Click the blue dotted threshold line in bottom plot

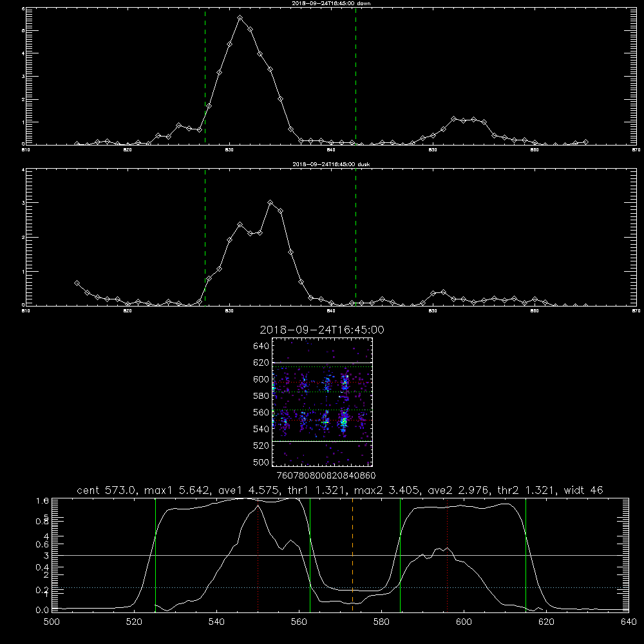click(340, 588)
